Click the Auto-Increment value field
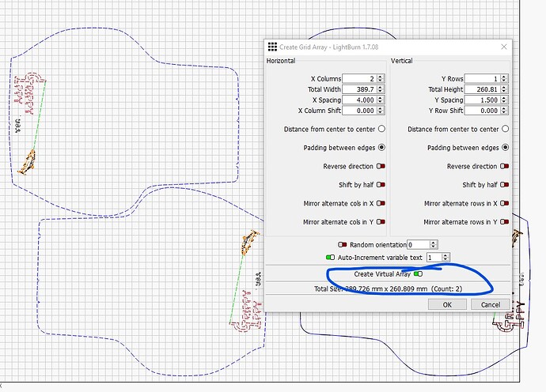The image size is (546, 392). (x=434, y=258)
